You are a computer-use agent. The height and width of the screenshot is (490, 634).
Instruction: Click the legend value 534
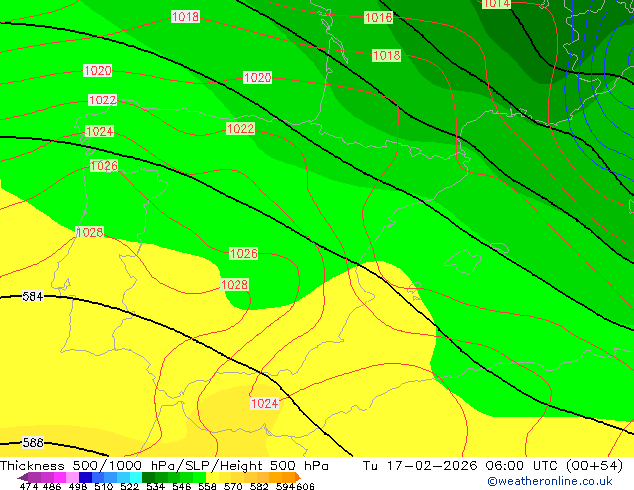155,486
